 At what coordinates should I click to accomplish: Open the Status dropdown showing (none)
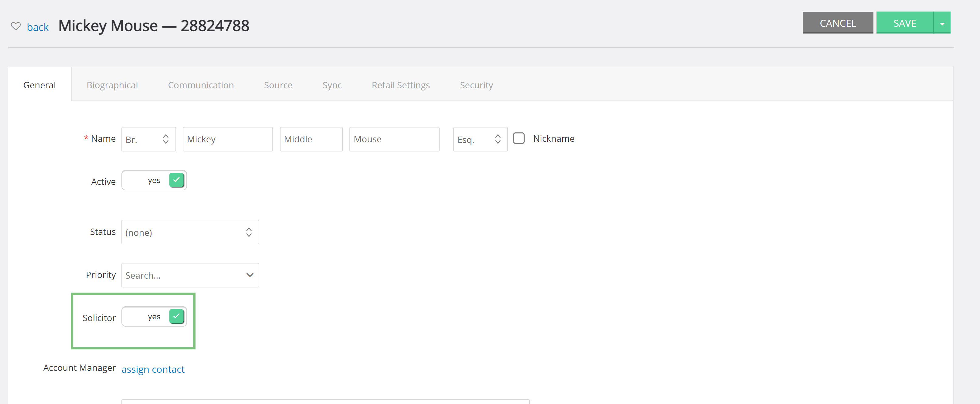tap(190, 232)
